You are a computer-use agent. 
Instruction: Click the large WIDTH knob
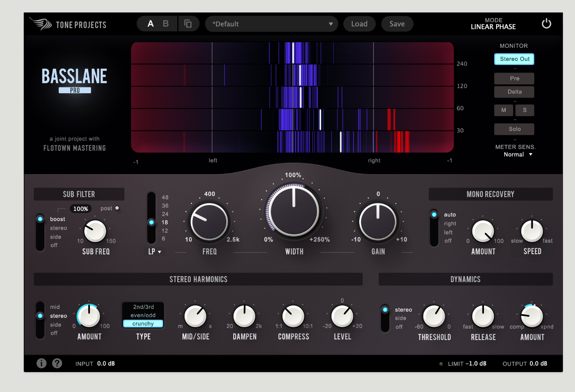point(294,211)
